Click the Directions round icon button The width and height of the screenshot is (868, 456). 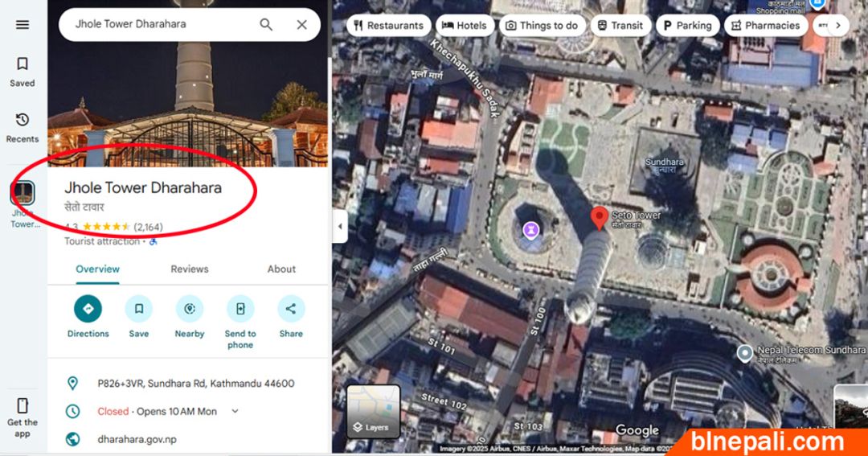(x=88, y=309)
